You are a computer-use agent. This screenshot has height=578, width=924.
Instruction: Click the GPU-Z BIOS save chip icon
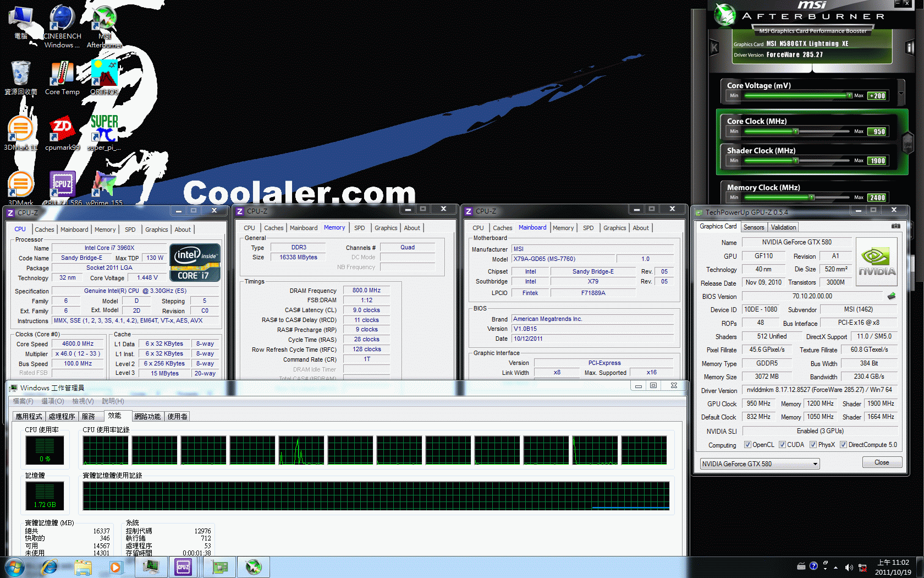[x=892, y=296]
